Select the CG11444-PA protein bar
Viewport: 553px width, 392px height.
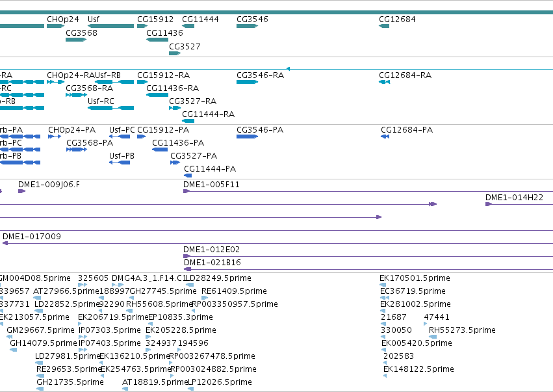tap(188, 176)
